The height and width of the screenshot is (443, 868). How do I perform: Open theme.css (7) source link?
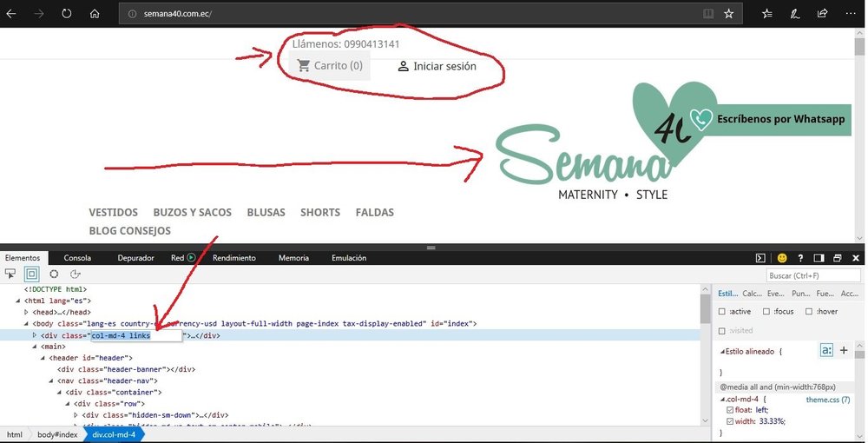coord(828,400)
